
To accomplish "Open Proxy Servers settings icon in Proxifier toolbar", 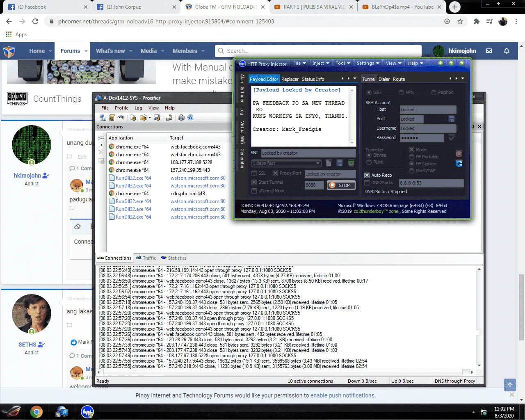I will tap(103, 118).
